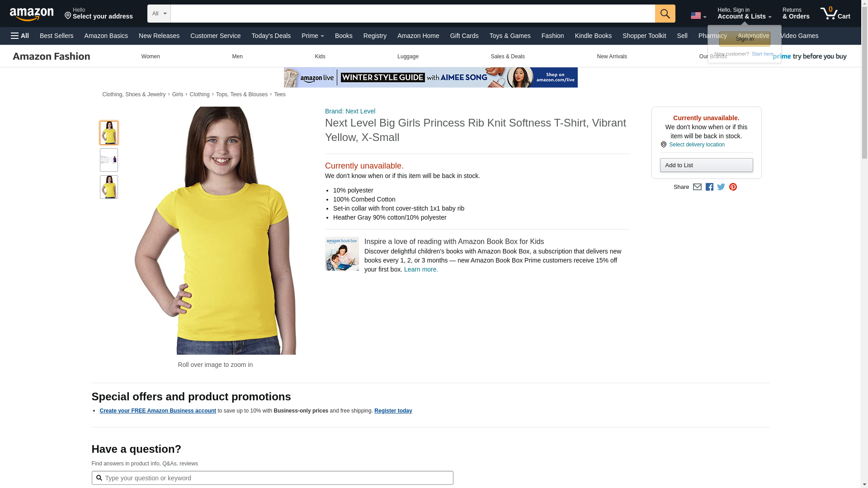Click the question keyword search field
The width and height of the screenshot is (868, 488).
tap(272, 478)
